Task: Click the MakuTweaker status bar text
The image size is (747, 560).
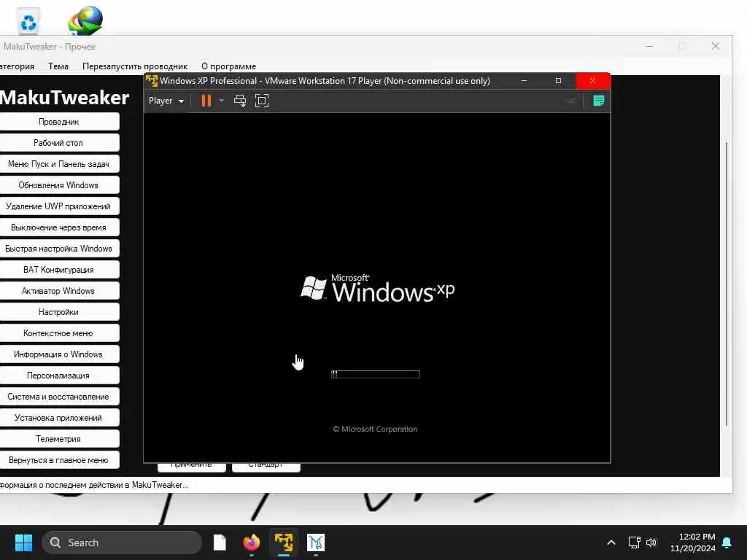Action: click(x=94, y=485)
